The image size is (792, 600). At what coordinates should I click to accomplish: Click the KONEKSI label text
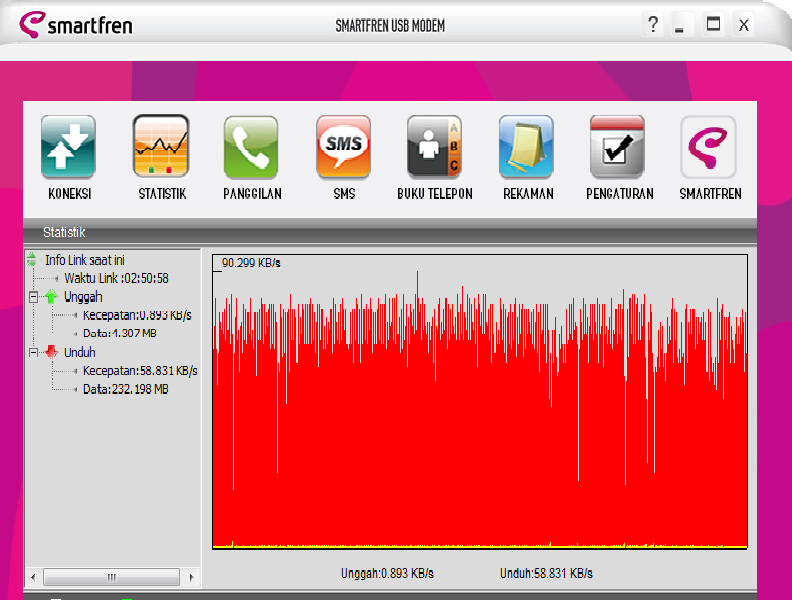pos(70,194)
